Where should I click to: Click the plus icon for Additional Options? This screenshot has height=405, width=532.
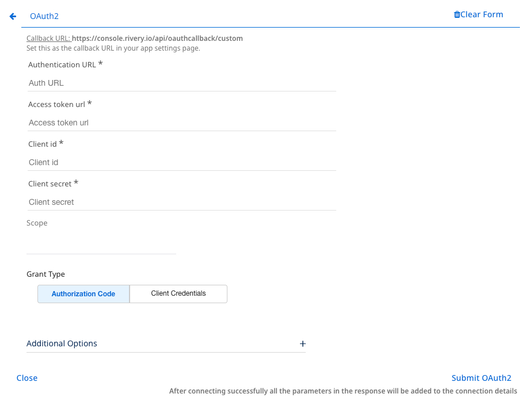pos(302,344)
